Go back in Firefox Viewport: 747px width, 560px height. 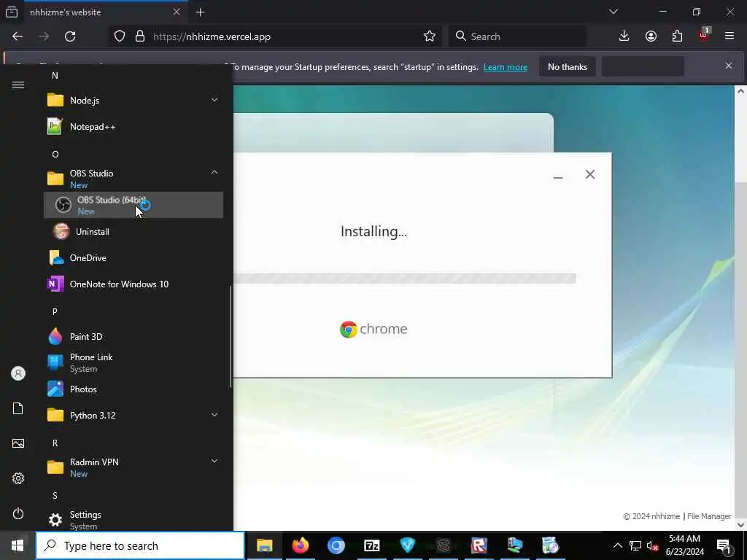tap(18, 36)
